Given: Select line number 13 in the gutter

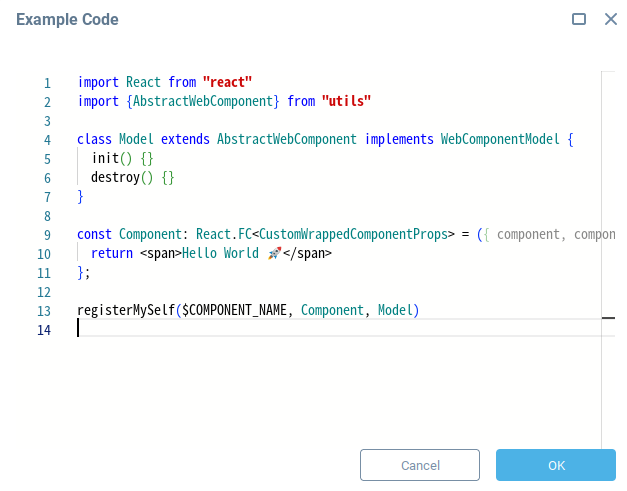Looking at the screenshot, I should pos(44,311).
